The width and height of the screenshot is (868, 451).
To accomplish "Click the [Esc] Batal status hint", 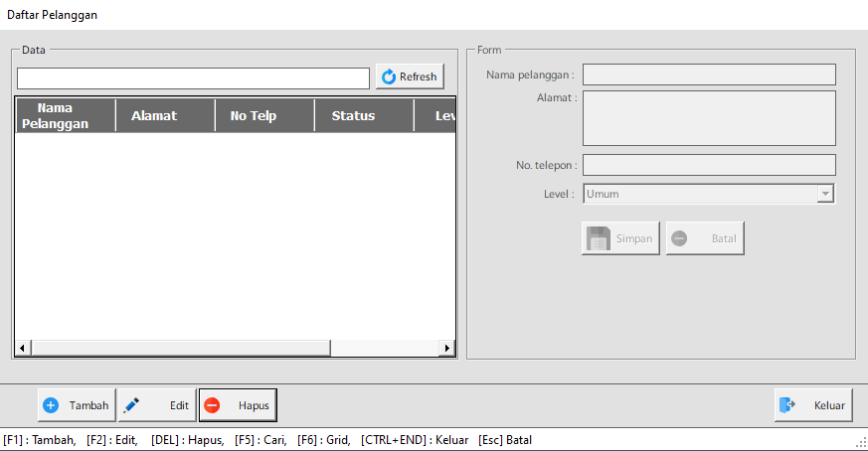I will 505,440.
